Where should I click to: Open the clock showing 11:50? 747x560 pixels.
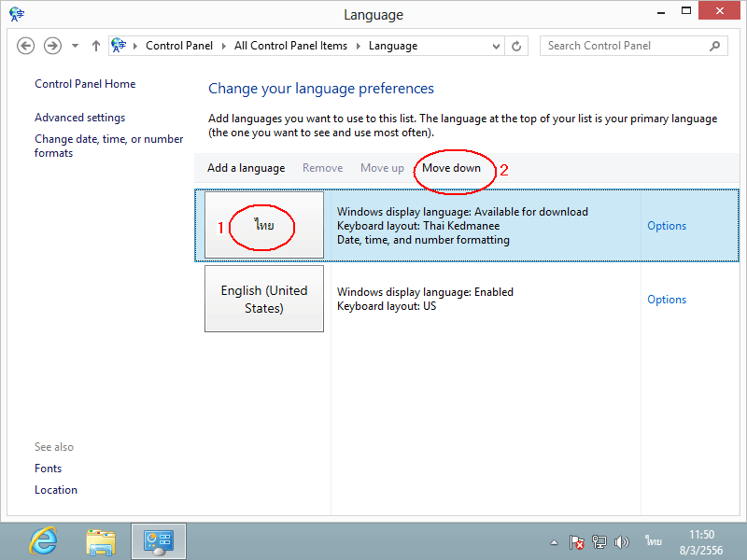701,542
